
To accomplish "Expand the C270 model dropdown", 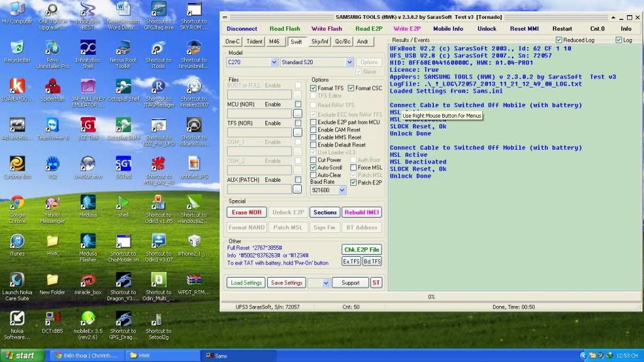I will click(274, 62).
